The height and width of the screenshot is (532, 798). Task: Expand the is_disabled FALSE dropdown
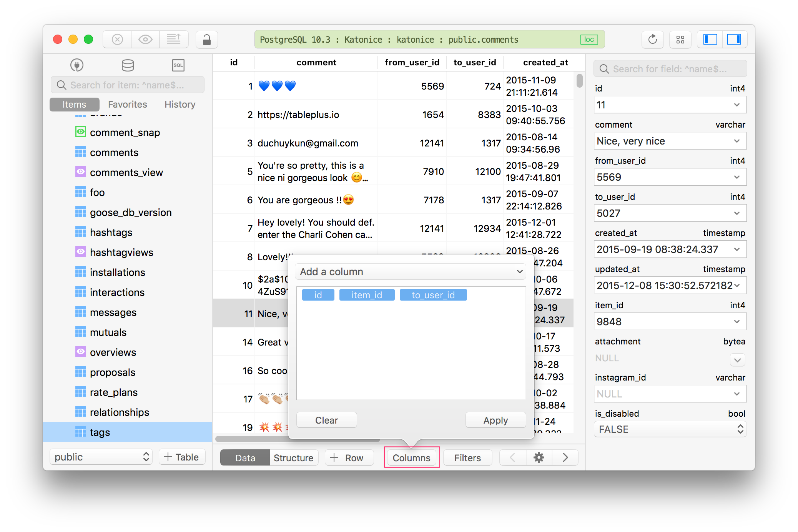(x=670, y=429)
